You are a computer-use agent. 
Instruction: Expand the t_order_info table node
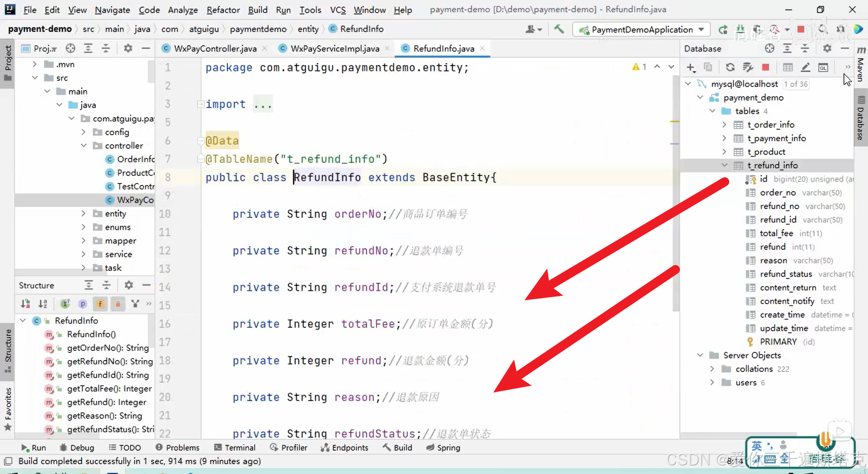(x=724, y=124)
